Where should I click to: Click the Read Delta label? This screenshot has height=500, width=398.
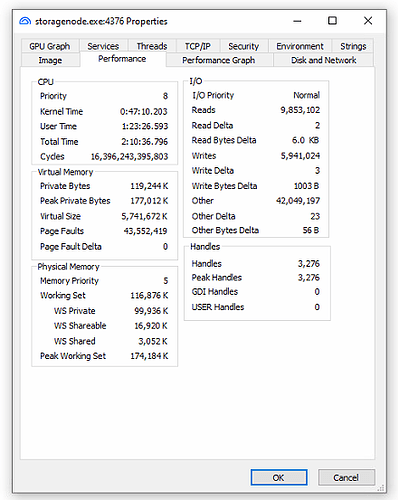(212, 125)
